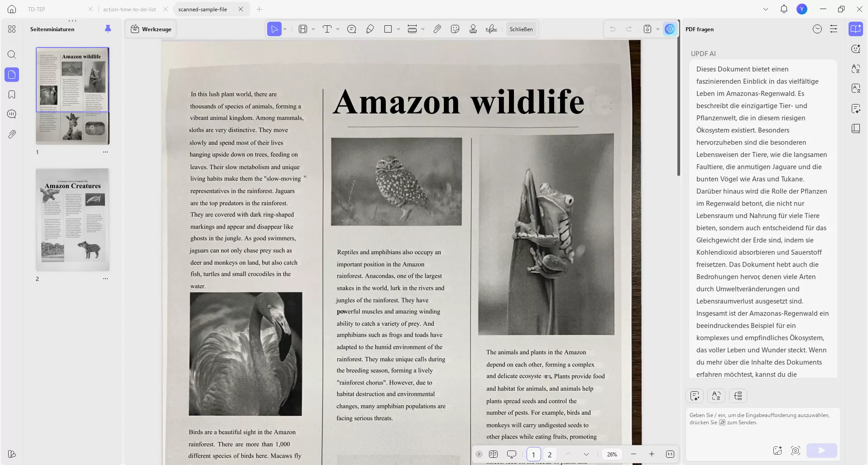868x465 pixels.
Task: Open the text highlight tool
Action: pos(303,29)
